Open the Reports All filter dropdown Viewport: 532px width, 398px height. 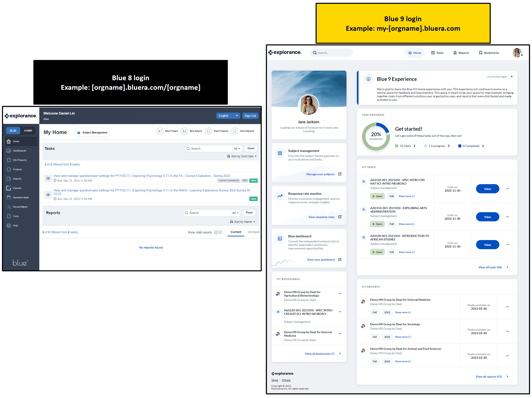[235, 213]
